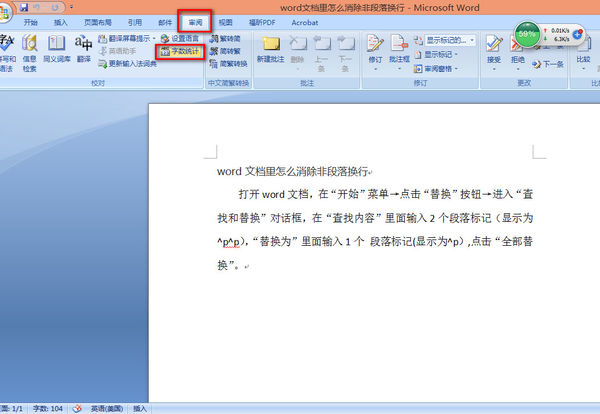Image resolution: width=600 pixels, height=414 pixels.
Task: Open the 显示标记的 display for review combo box
Action: click(x=449, y=40)
